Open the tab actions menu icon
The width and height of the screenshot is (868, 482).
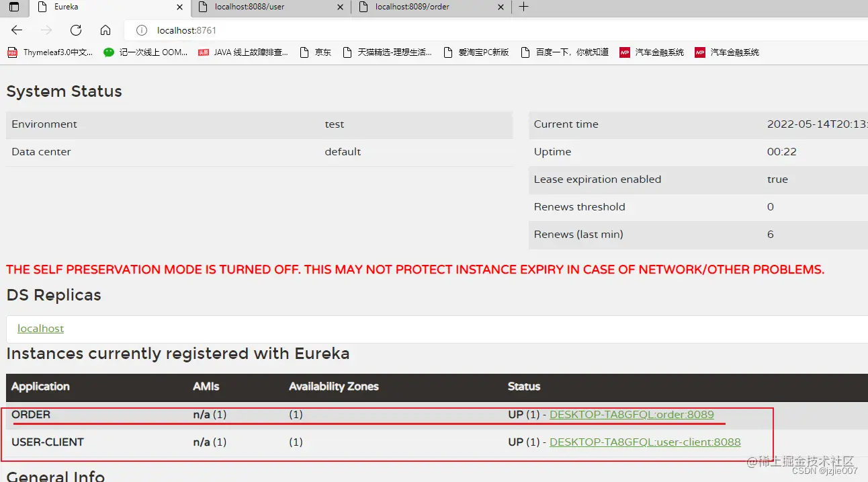[x=14, y=7]
